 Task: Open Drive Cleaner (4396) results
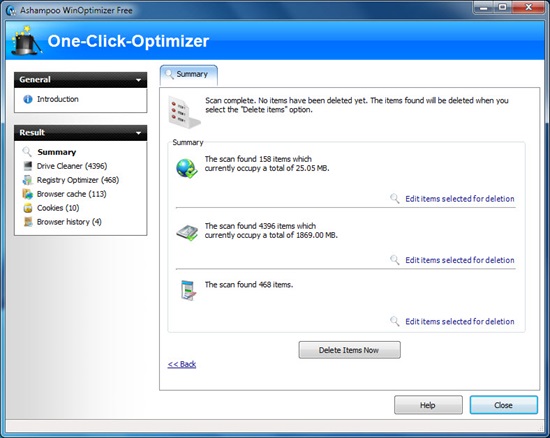pyautogui.click(x=72, y=166)
